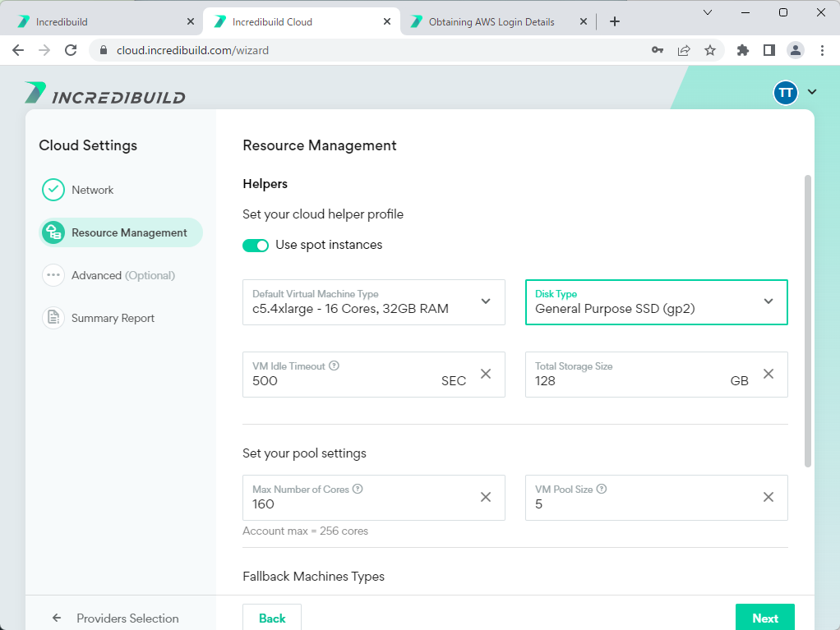Switch to the Obtaining AWS Login Details tab
The width and height of the screenshot is (840, 630).
[492, 22]
